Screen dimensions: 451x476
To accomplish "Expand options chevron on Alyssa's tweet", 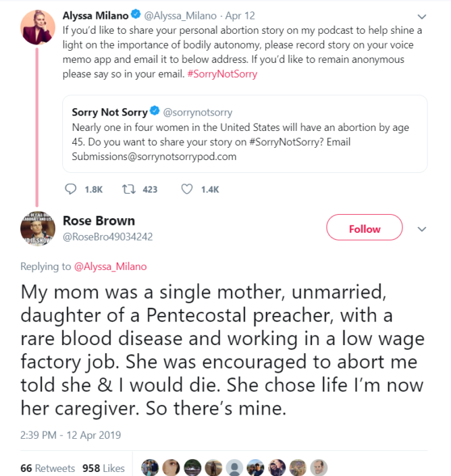I will click(422, 16).
